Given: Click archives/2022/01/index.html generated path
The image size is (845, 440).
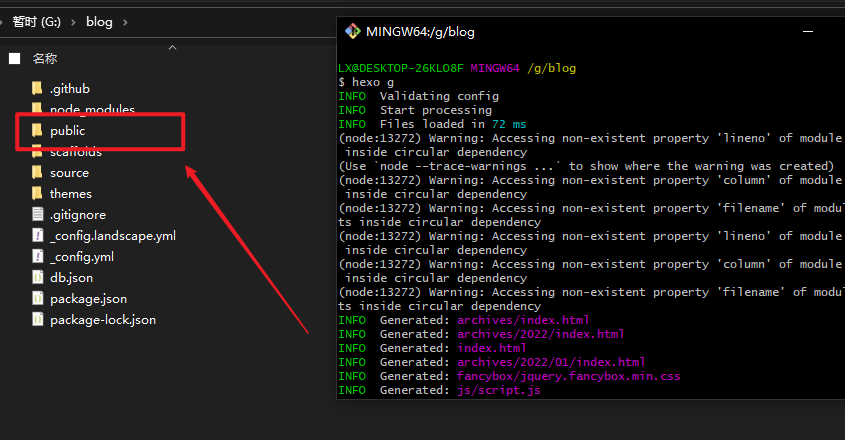Looking at the screenshot, I should 551,362.
